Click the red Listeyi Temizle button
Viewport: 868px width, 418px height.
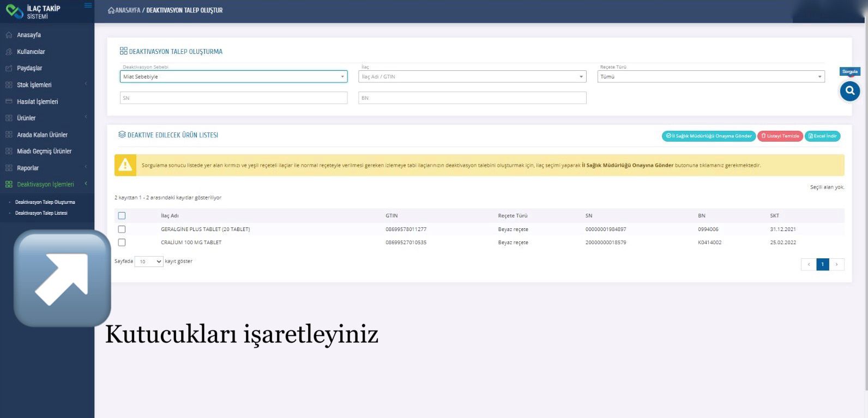click(x=780, y=136)
